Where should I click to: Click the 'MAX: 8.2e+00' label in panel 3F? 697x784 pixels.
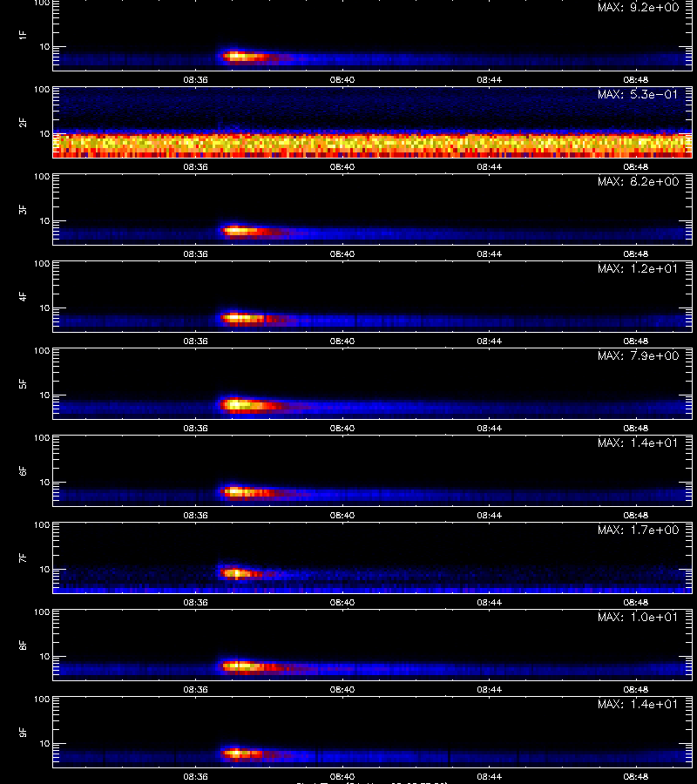(638, 181)
